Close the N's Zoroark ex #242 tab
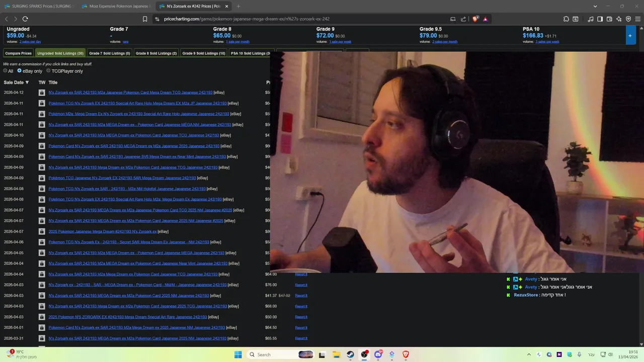The height and width of the screenshot is (362, 644). tap(226, 6)
